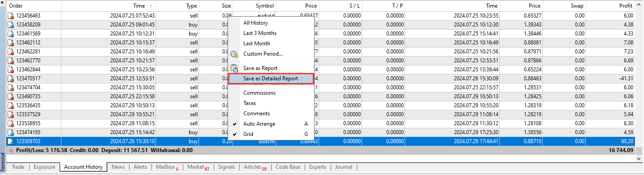Click the order icon for 123461569

click(x=10, y=34)
